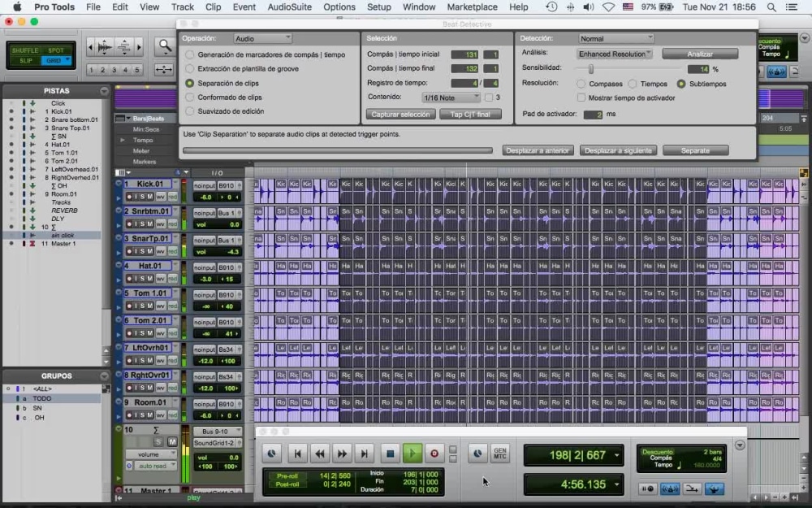Adjust the Sensibilidad slider handle
This screenshot has width=812, height=508.
(x=591, y=68)
